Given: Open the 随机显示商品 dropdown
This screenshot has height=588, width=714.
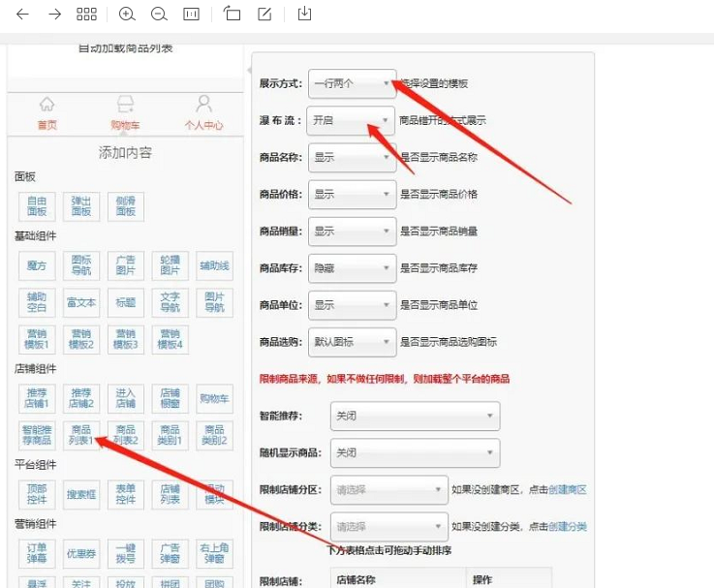Looking at the screenshot, I should click(x=415, y=452).
